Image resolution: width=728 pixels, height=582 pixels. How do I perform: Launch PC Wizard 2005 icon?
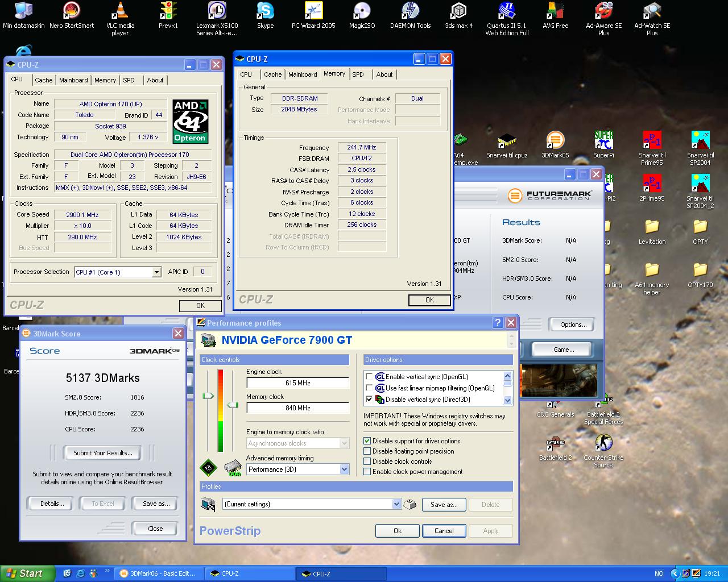point(313,15)
